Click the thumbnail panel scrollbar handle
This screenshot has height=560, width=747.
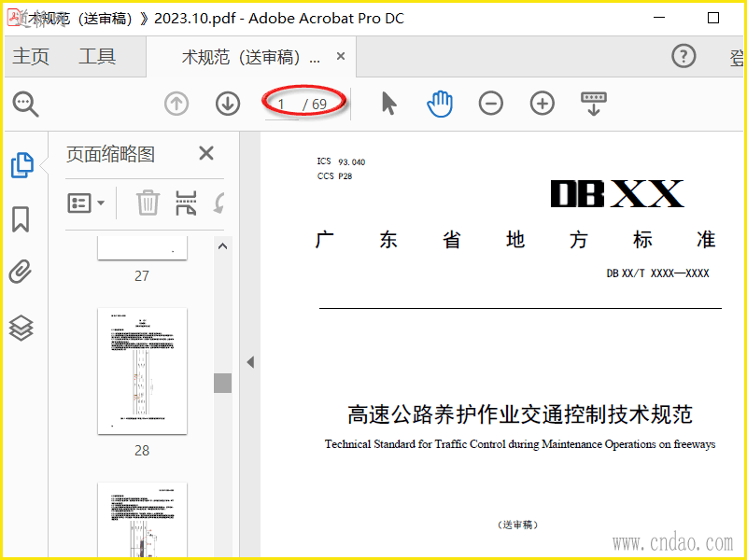point(222,383)
